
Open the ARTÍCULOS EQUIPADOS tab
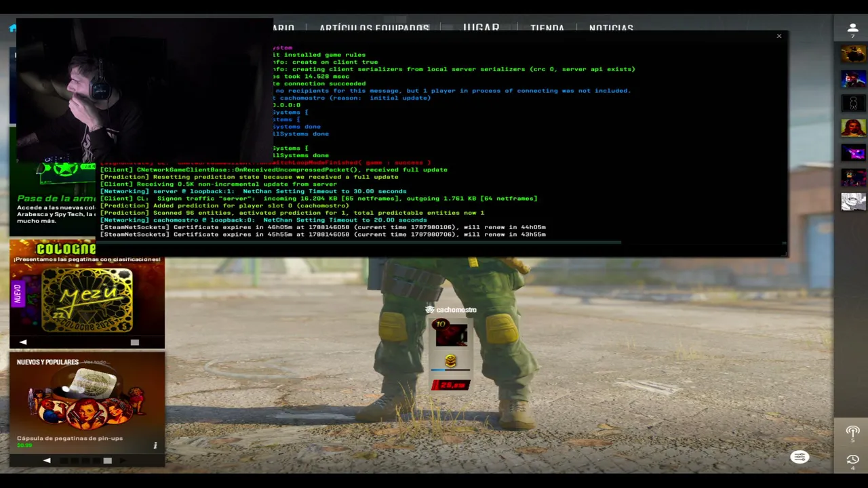374,28
